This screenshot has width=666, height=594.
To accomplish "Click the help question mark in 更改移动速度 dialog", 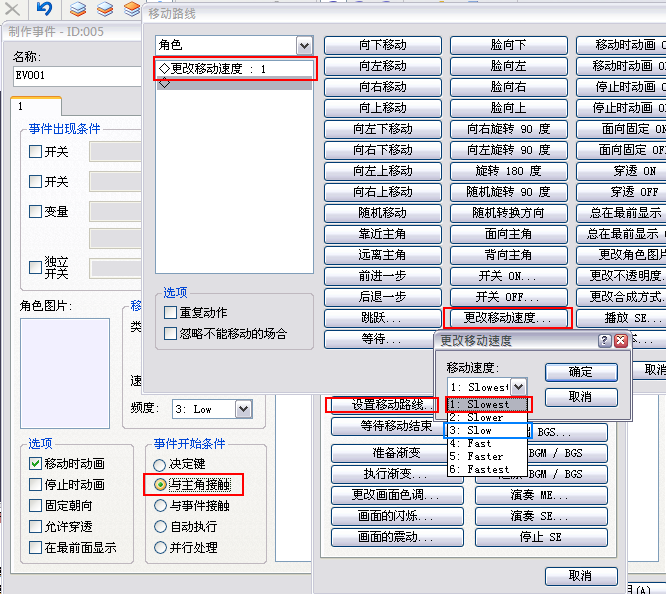I will pos(604,340).
